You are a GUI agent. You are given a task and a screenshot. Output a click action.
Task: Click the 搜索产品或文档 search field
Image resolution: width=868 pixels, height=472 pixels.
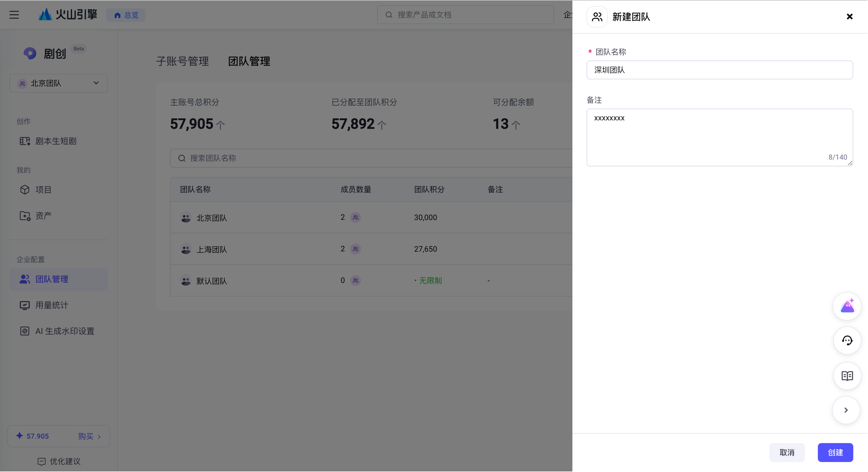click(x=465, y=15)
